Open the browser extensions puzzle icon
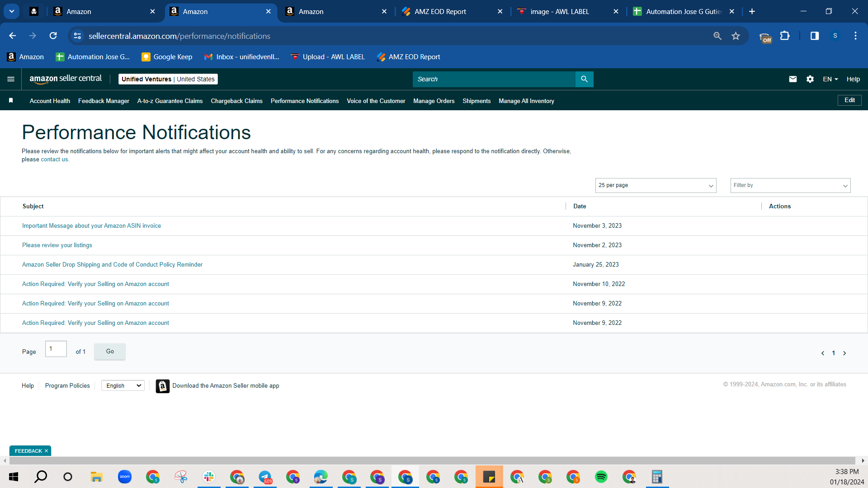868x488 pixels. pos(785,36)
